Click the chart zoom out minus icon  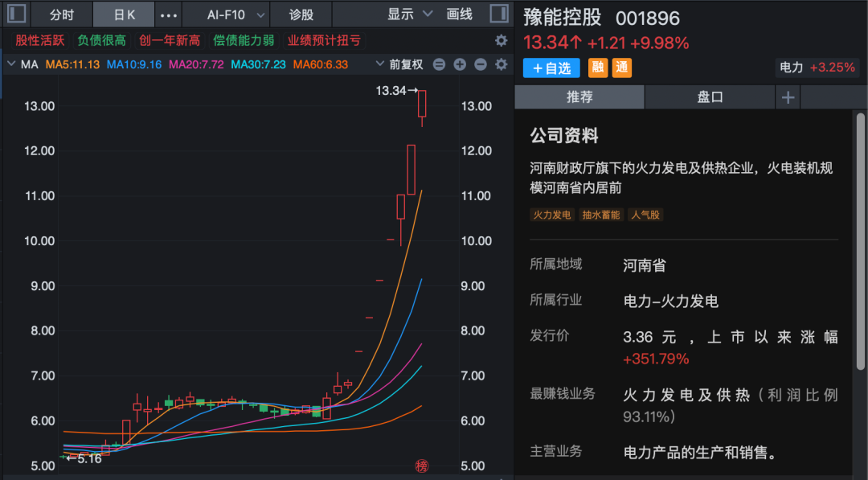(x=479, y=63)
